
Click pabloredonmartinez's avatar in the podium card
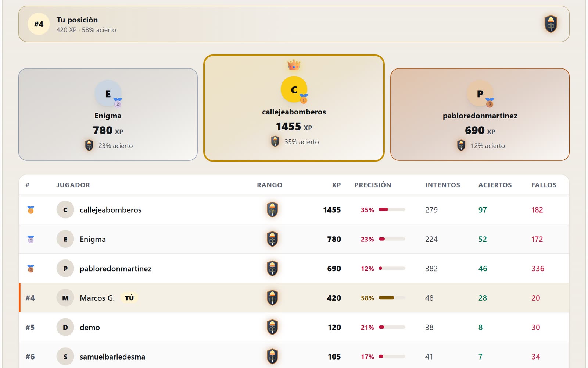point(480,93)
